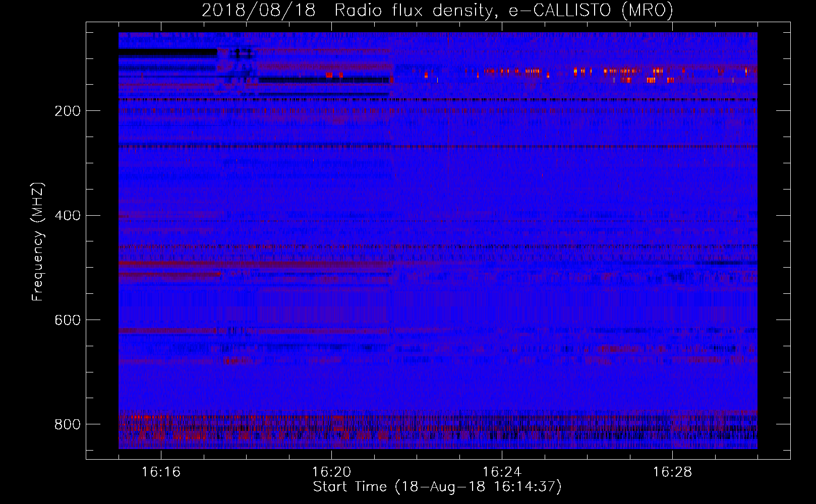816x504 pixels.
Task: Click the 400 frequency tick label
Action: [x=67, y=216]
